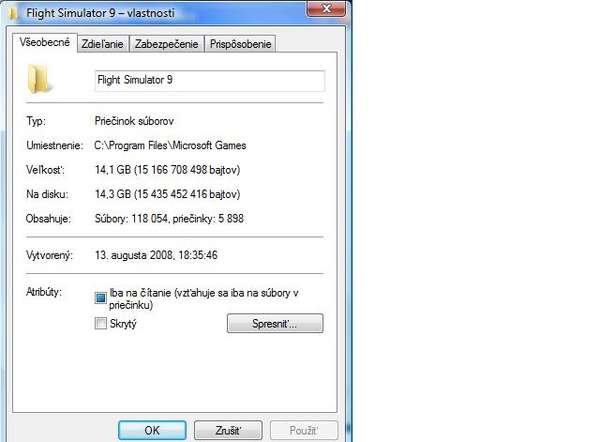Click the 'Veľkosť:' label

45,170
